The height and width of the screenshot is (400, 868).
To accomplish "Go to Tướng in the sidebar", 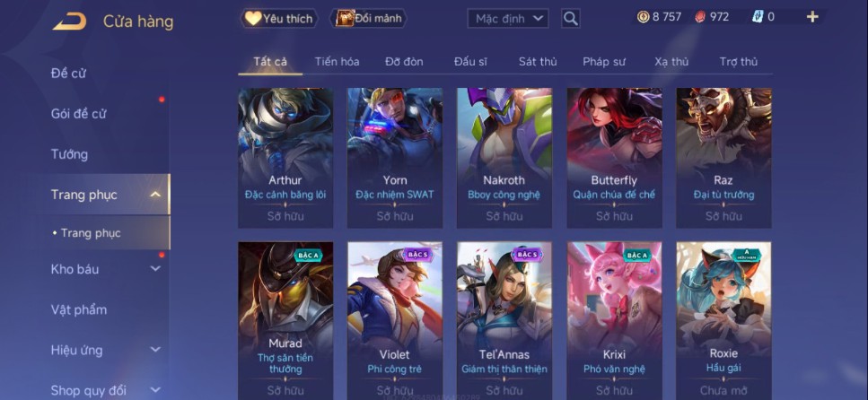I will (69, 154).
